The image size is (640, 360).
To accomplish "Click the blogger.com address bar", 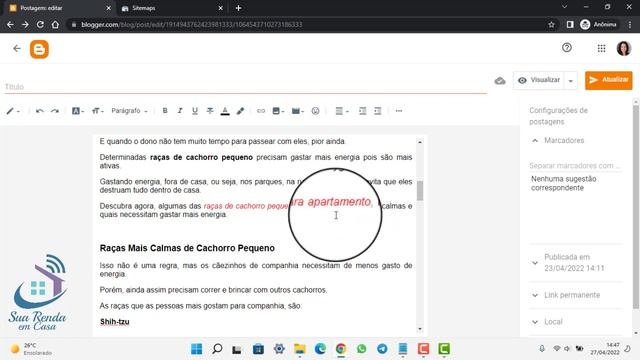I will click(310, 24).
